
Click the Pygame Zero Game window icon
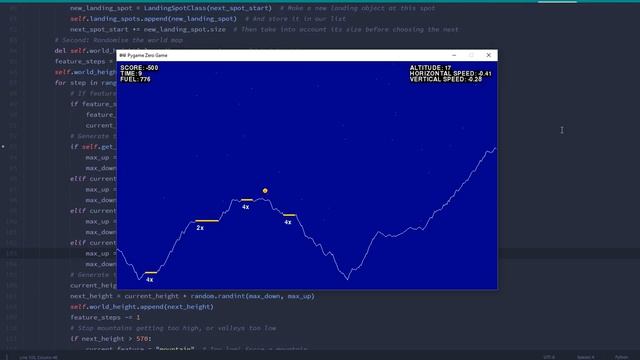point(123,55)
